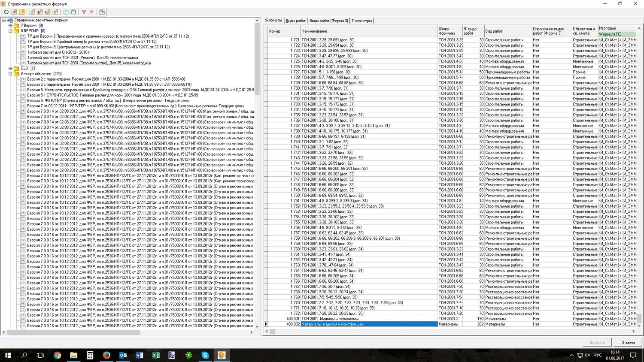Open the notification center icon
The width and height of the screenshot is (644, 362).
(x=633, y=355)
